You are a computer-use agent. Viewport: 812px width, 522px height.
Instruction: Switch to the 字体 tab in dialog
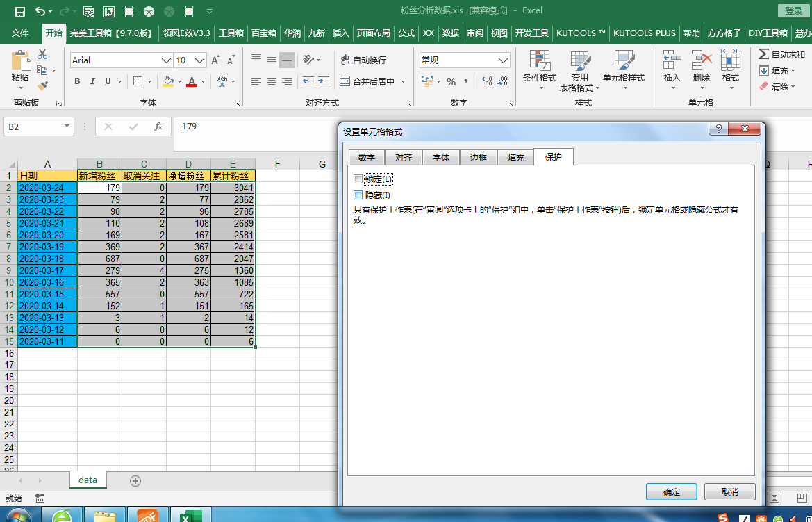tap(441, 157)
